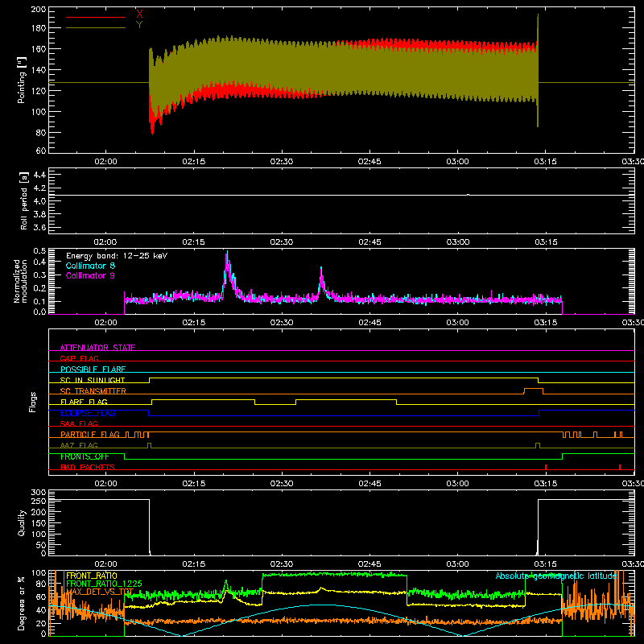Click the Collimator 9 legend label
The width and height of the screenshot is (644, 644).
90,275
